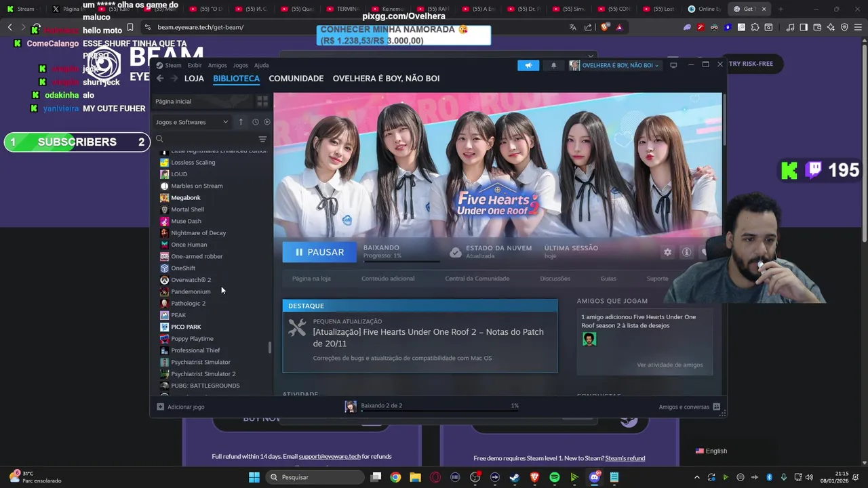
Task: Open browser extensions puzzle icon
Action: [x=755, y=27]
